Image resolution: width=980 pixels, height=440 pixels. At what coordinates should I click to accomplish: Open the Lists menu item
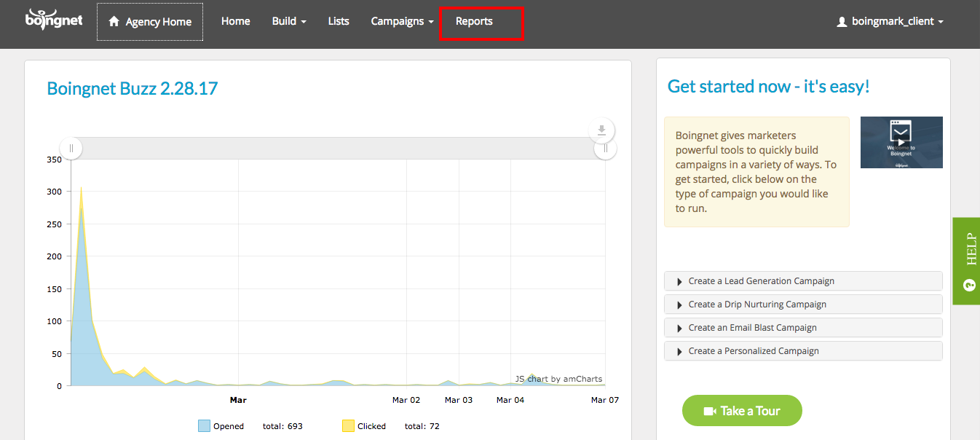point(339,21)
